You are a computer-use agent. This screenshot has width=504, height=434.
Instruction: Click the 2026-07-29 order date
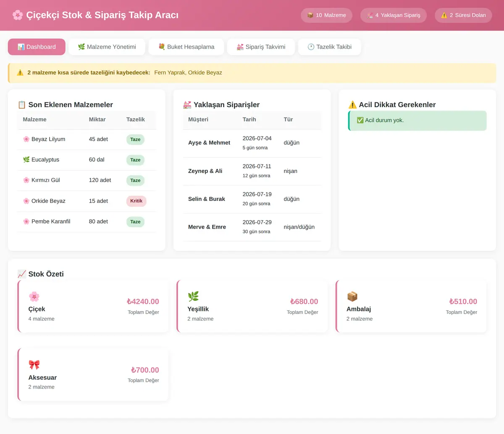pos(257,222)
